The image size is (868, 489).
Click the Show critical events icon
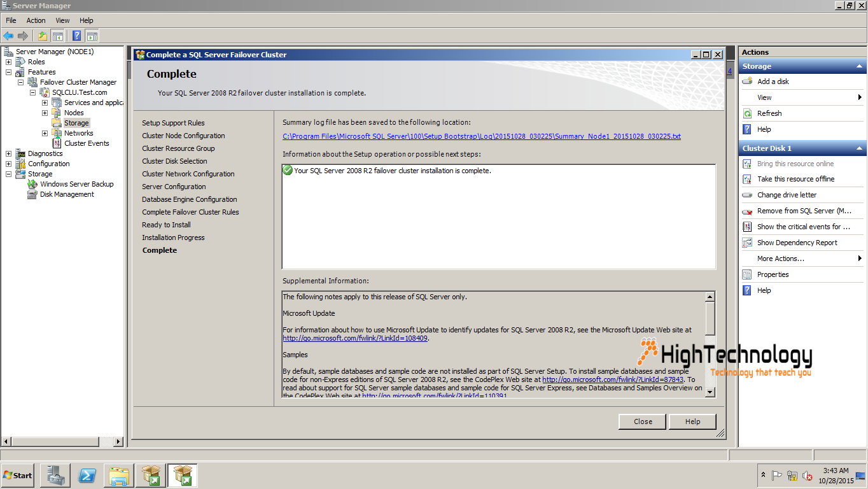coord(748,227)
